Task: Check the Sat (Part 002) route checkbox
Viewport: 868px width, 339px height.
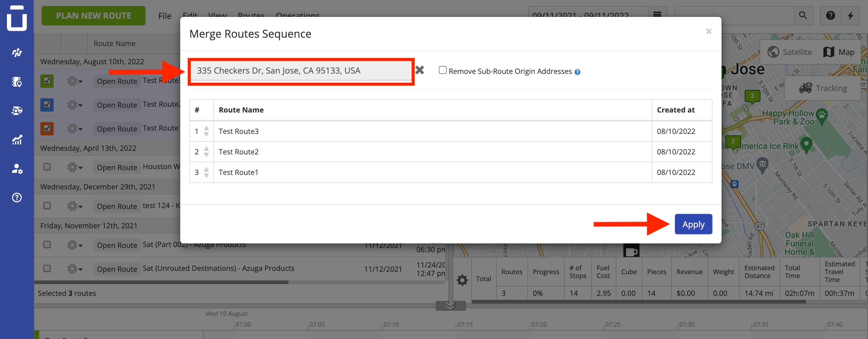Action: point(47,245)
